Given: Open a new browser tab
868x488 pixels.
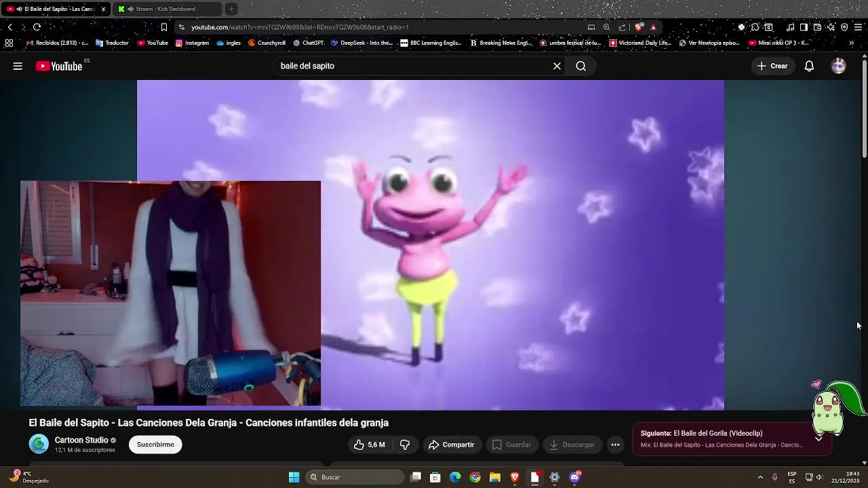Looking at the screenshot, I should tap(231, 9).
